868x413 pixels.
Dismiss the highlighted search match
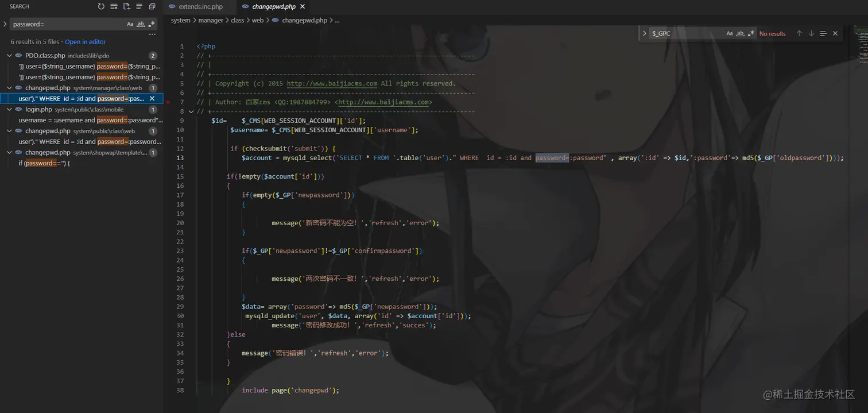tap(152, 99)
